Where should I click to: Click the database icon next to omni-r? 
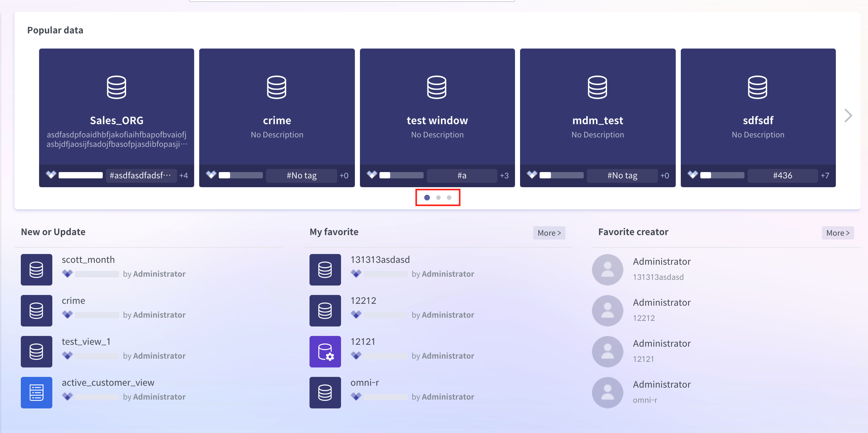[325, 392]
